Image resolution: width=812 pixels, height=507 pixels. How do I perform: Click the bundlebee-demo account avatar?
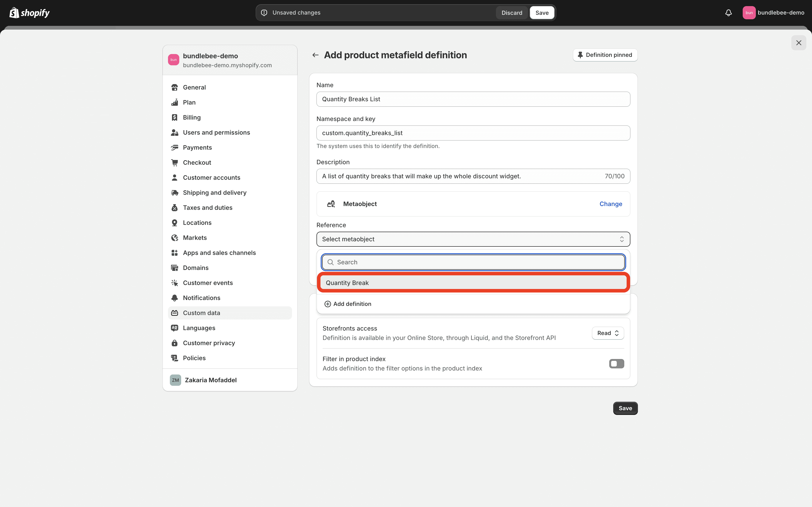[x=748, y=12]
